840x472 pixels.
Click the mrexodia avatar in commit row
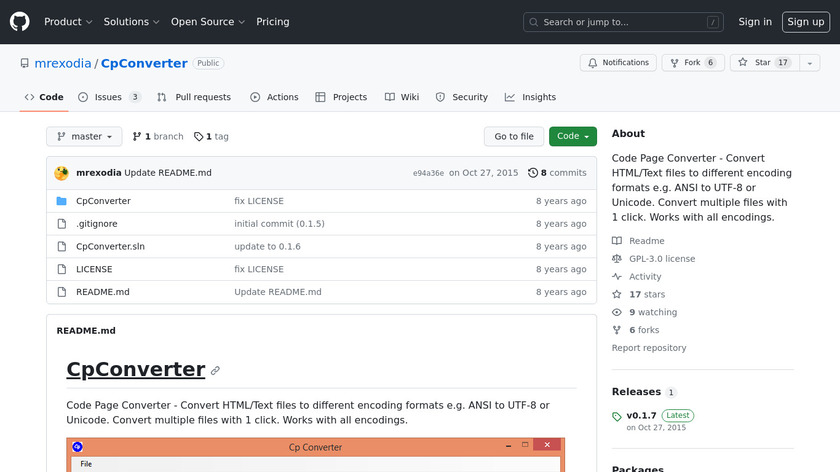point(62,173)
